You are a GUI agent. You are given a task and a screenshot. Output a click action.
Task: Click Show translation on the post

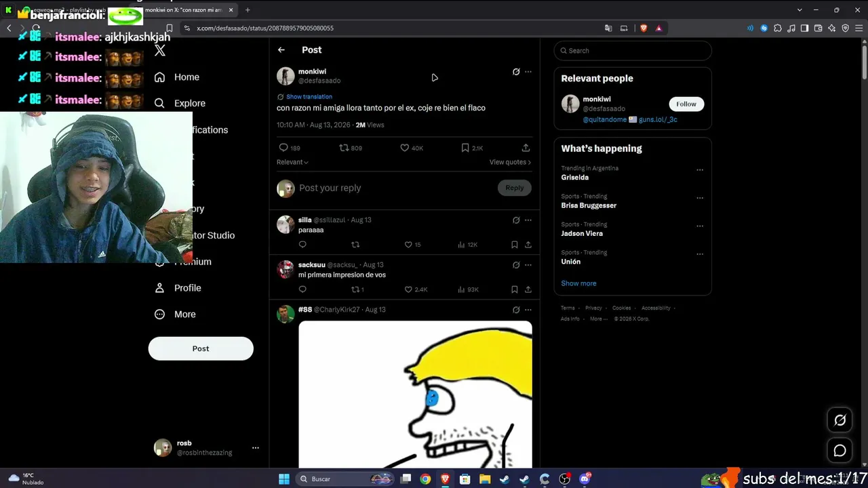[x=309, y=97]
